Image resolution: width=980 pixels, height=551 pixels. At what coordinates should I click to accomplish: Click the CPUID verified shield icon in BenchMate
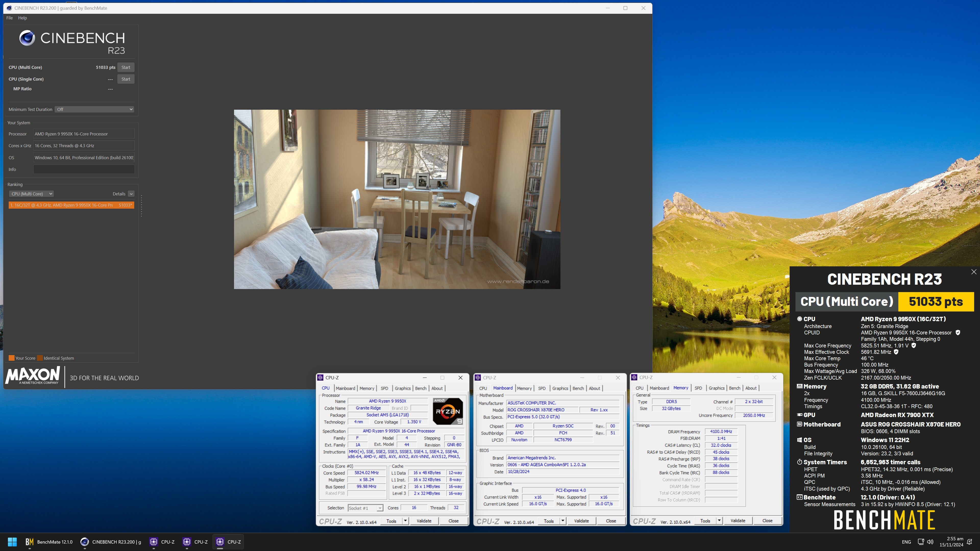958,333
